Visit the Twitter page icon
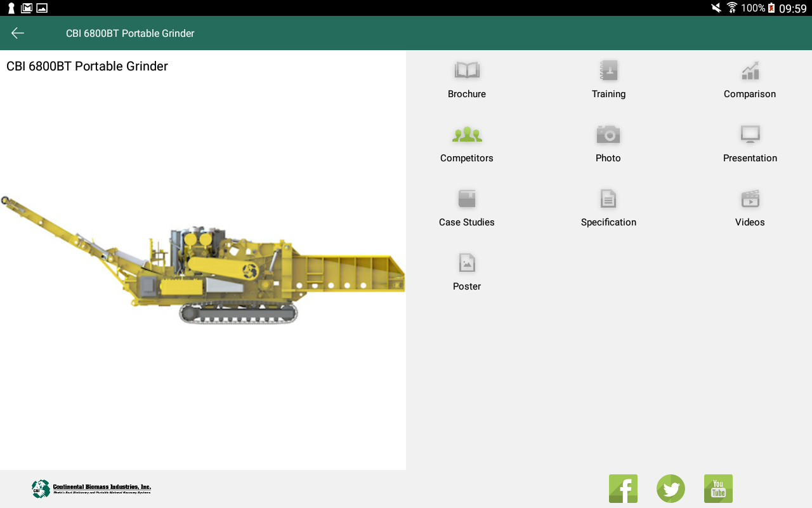The height and width of the screenshot is (508, 812). (x=671, y=488)
